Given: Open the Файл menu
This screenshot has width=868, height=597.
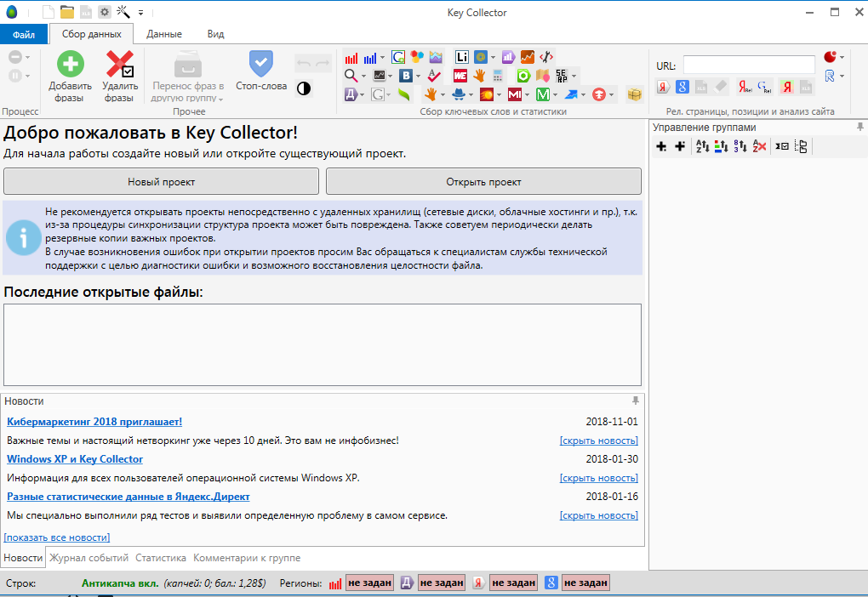Looking at the screenshot, I should click(x=24, y=34).
